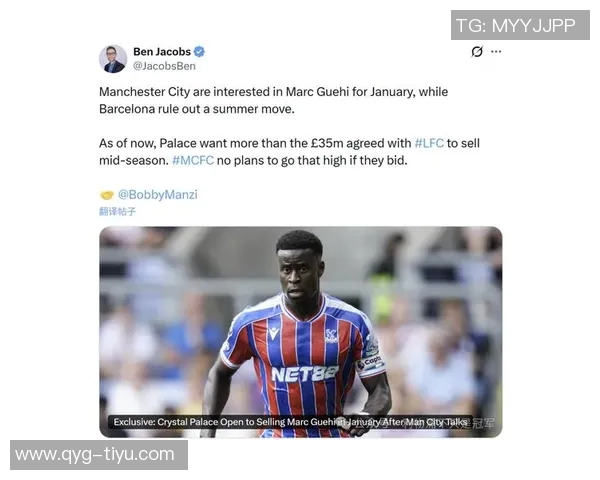Click the captain armband on player's sleeve

[370, 363]
